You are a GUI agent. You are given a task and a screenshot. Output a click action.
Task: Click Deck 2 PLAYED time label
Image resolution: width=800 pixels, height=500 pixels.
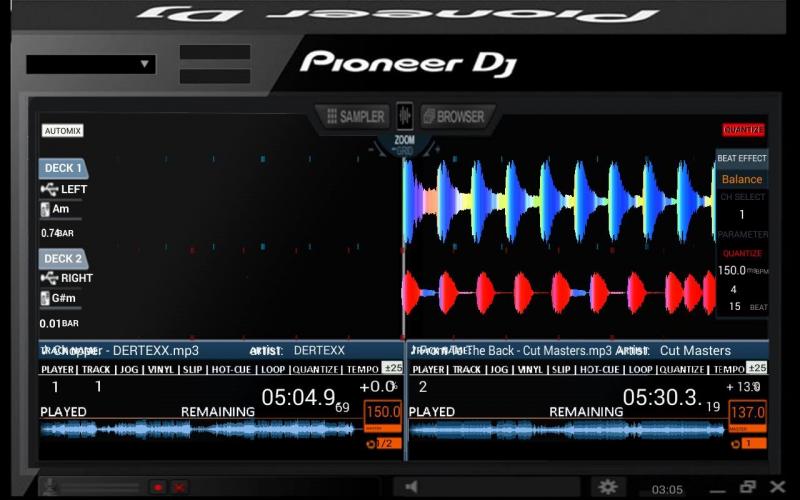click(432, 412)
